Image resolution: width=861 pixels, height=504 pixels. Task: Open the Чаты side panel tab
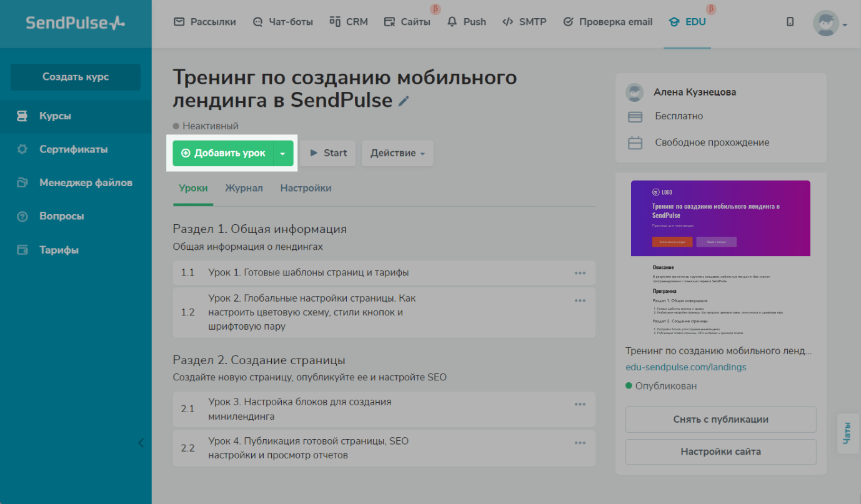tap(847, 433)
